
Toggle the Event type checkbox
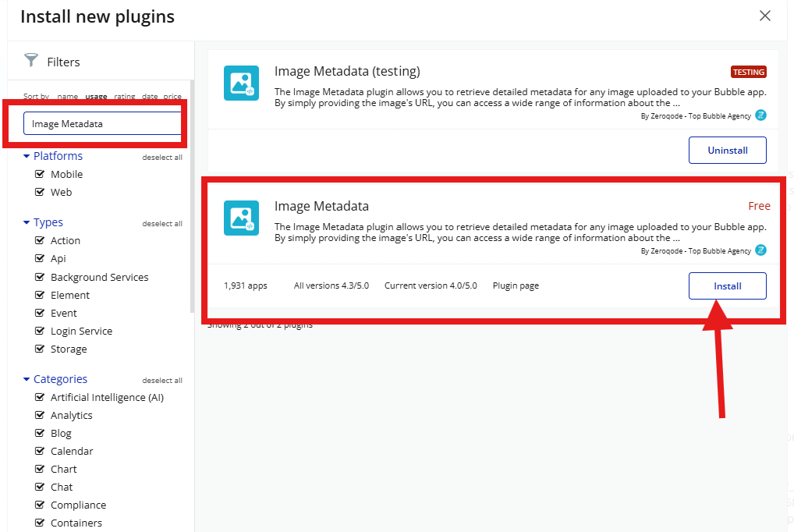[x=40, y=313]
